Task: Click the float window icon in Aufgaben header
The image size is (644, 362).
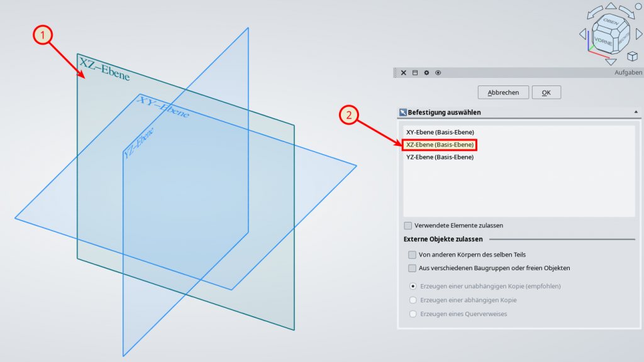Action: pos(415,73)
